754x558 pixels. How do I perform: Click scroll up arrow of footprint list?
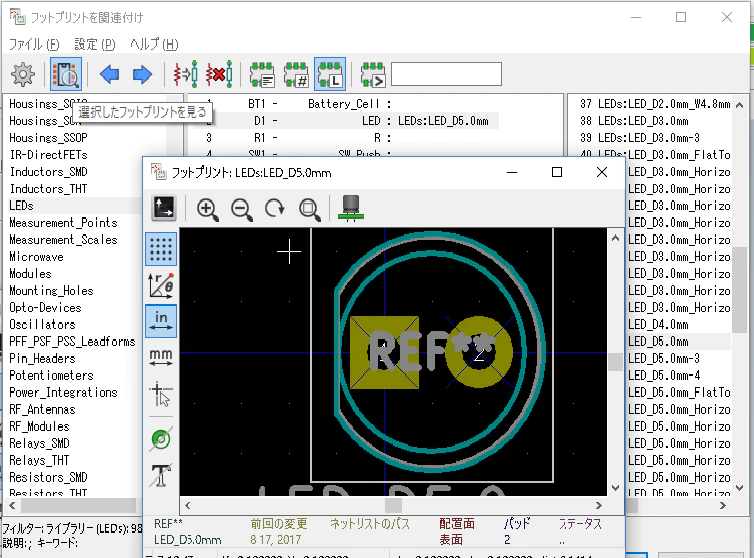740,104
